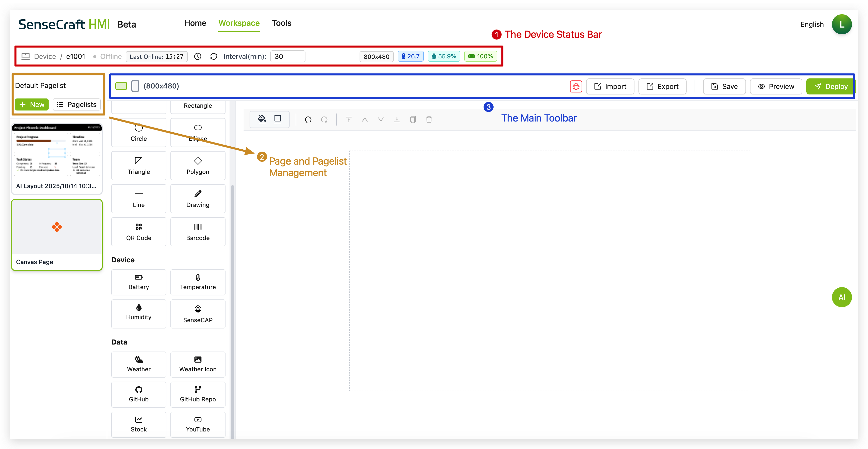Switch to portrait orientation
The image size is (868, 449).
[135, 86]
